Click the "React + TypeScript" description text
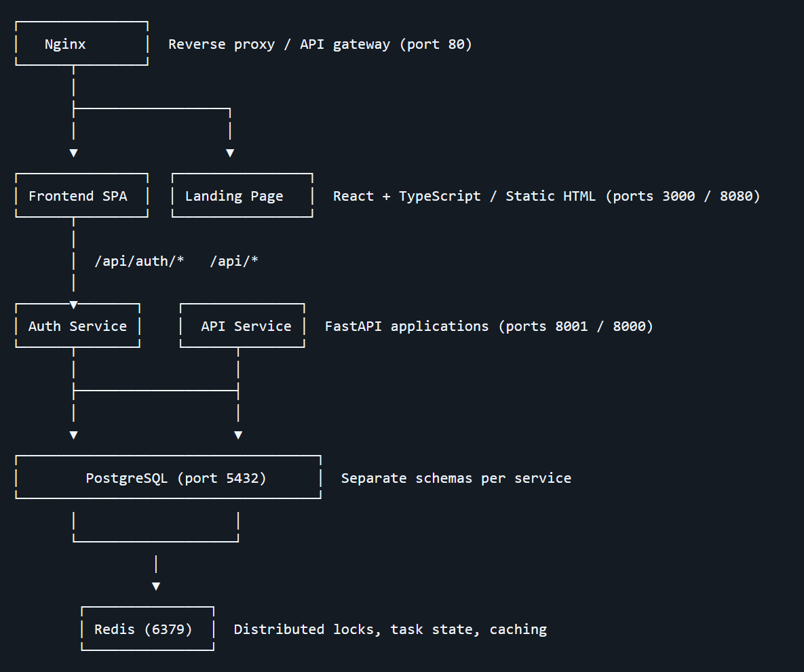Viewport: 804px width, 672px height. [406, 196]
